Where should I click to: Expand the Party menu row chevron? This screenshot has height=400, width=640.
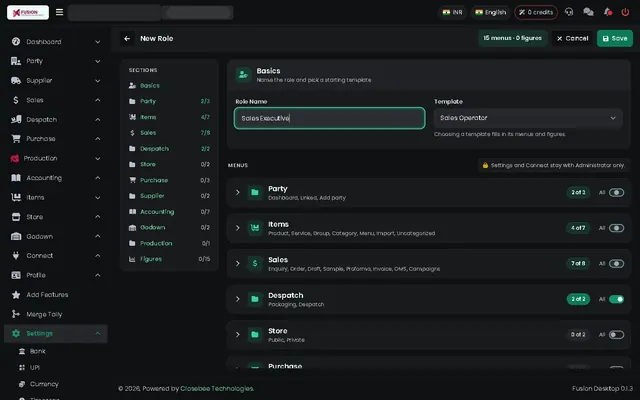point(238,192)
